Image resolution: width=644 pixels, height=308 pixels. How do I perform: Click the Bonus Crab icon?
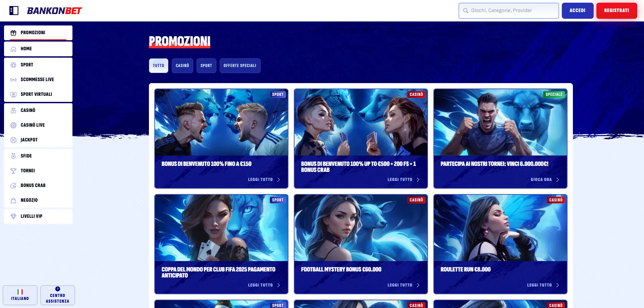13,186
